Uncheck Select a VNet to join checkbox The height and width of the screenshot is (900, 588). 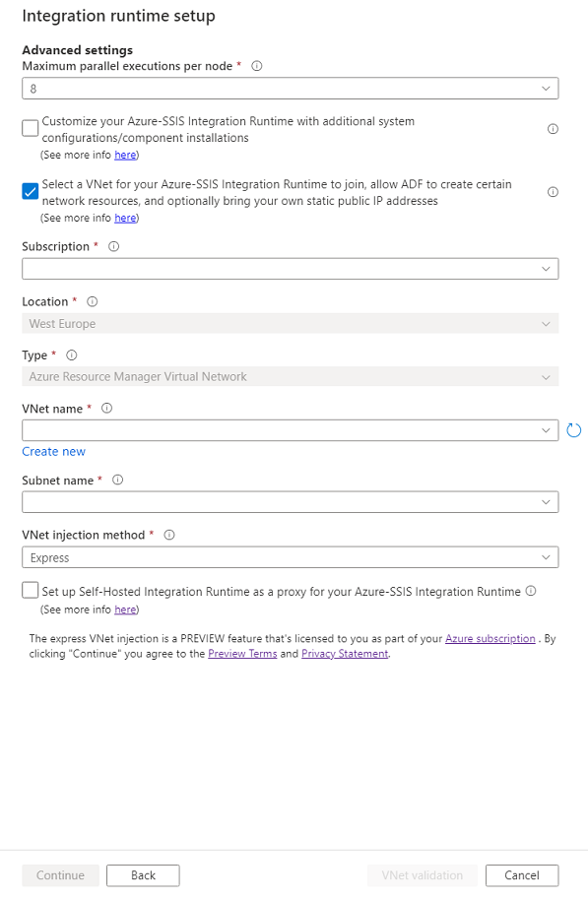[x=31, y=191]
